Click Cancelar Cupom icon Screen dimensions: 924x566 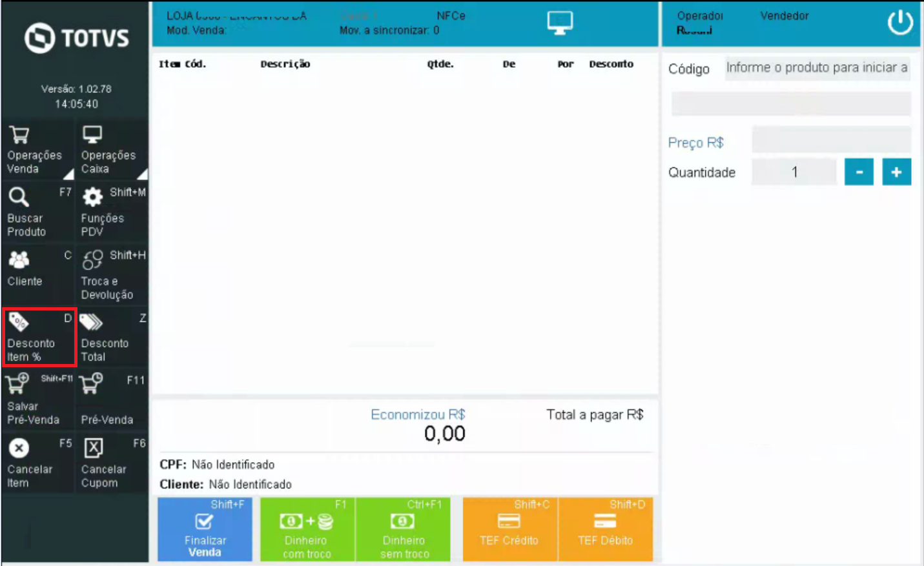(x=94, y=447)
